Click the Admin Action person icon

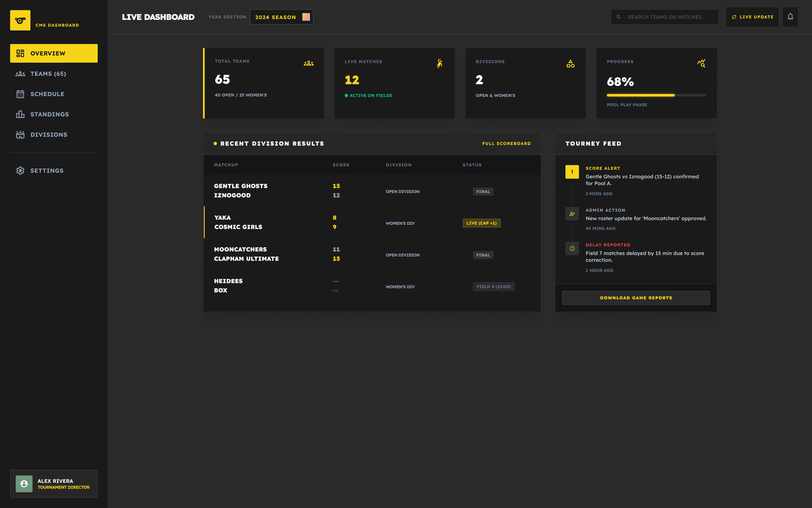point(572,214)
